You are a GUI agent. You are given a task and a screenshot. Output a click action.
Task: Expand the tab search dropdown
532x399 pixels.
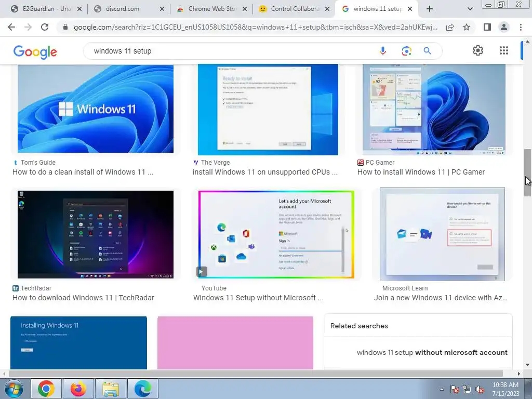(470, 9)
